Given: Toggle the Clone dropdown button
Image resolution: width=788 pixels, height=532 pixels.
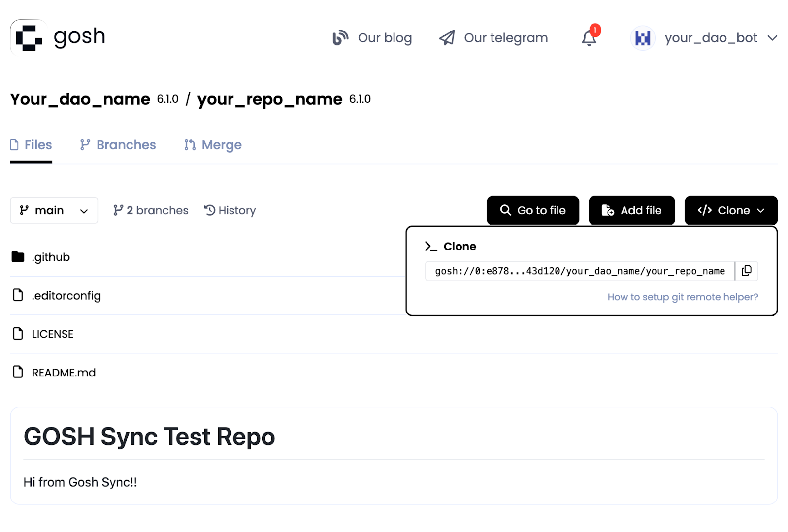Looking at the screenshot, I should tap(731, 211).
